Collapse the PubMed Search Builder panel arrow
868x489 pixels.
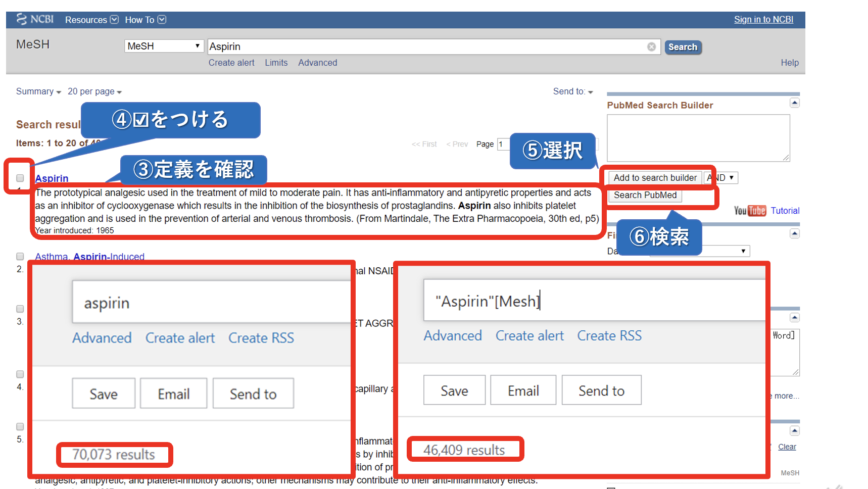[794, 102]
